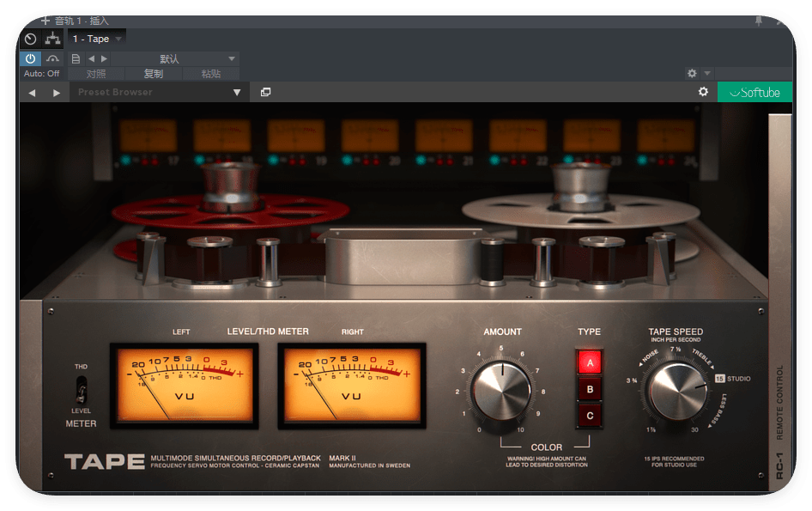
Task: Select tape type B
Action: 590,389
